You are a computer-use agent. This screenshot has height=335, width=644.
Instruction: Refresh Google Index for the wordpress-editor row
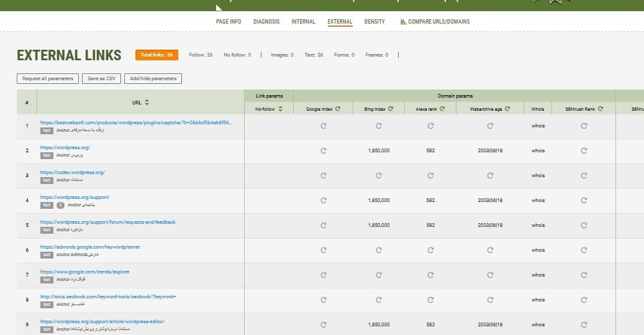(x=323, y=324)
